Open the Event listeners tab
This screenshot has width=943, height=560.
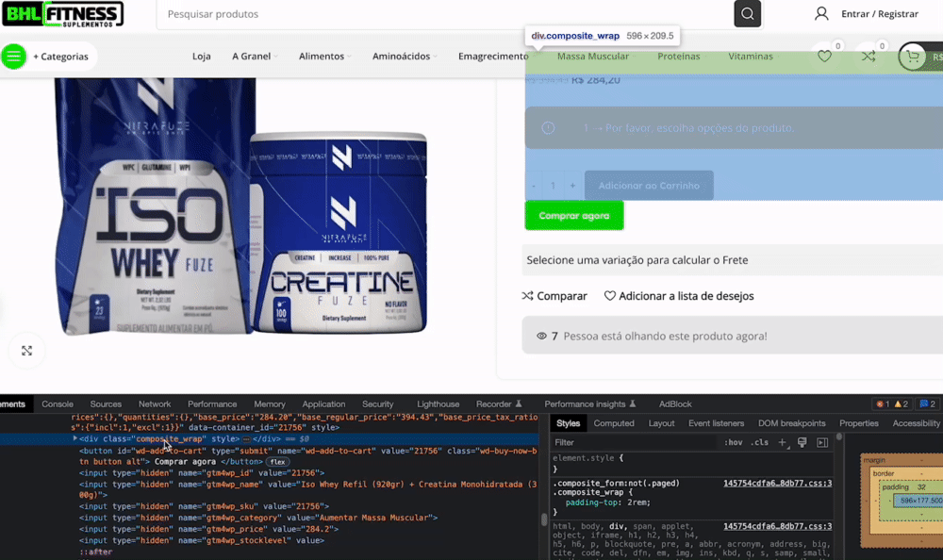[716, 423]
